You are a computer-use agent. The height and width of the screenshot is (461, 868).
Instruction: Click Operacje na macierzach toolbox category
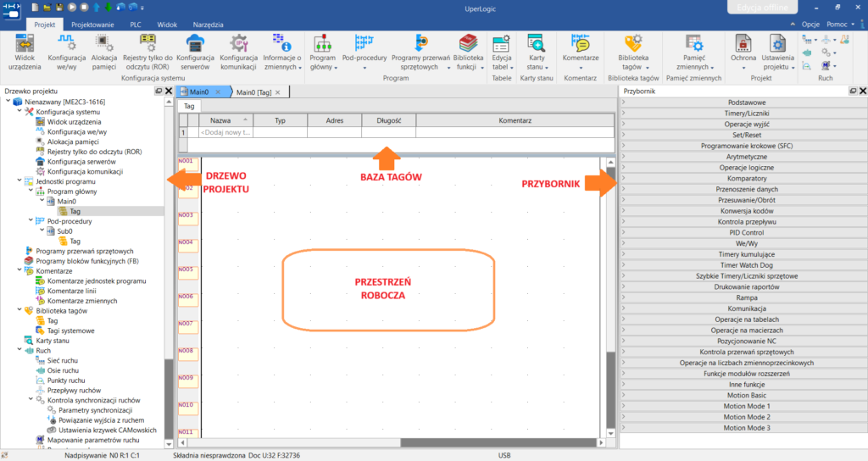pos(743,330)
